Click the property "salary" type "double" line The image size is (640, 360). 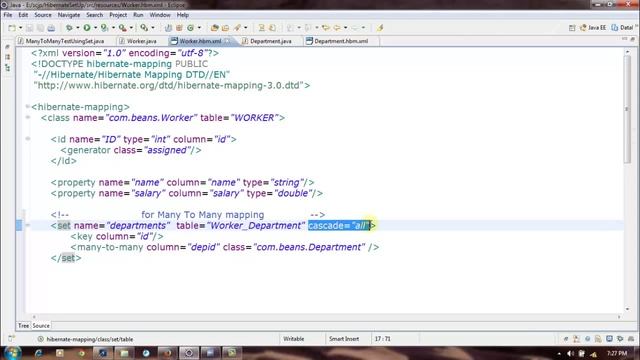(187, 193)
